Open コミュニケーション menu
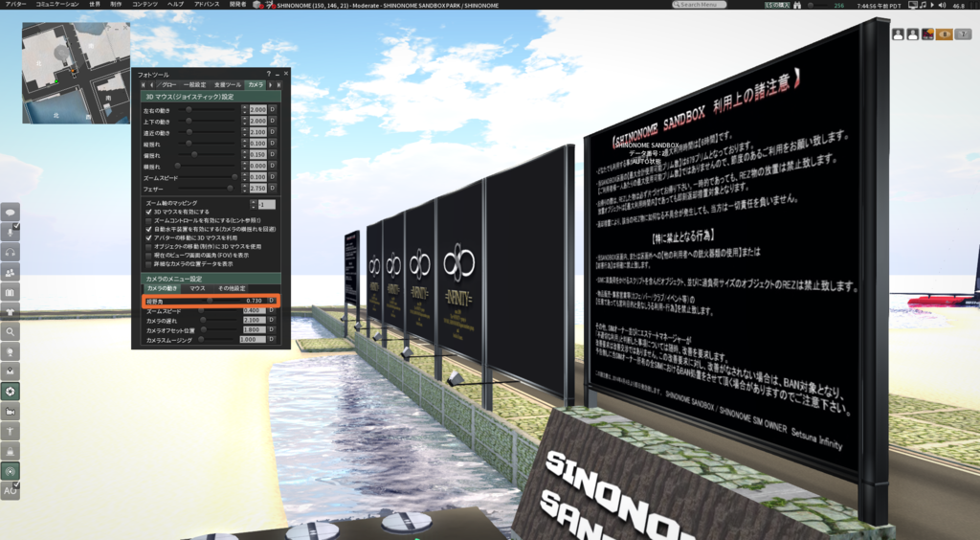 coord(56,5)
